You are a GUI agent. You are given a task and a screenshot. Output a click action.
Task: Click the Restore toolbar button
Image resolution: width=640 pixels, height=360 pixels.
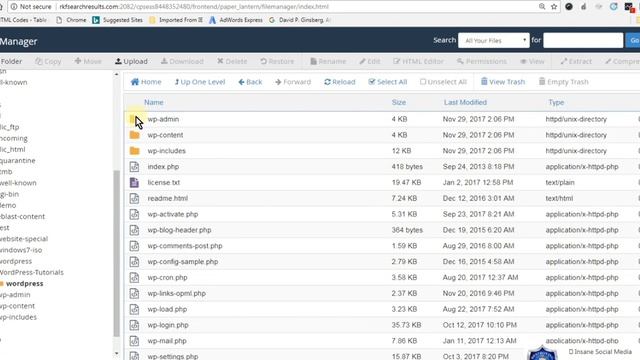277,61
